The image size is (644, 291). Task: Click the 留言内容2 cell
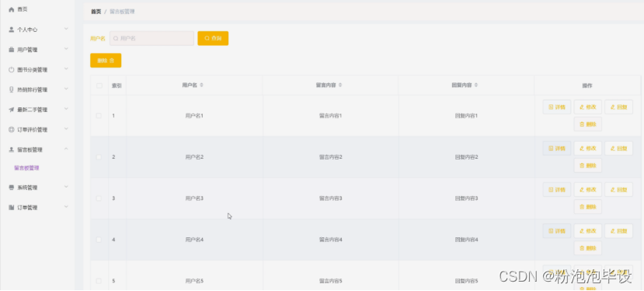[331, 157]
